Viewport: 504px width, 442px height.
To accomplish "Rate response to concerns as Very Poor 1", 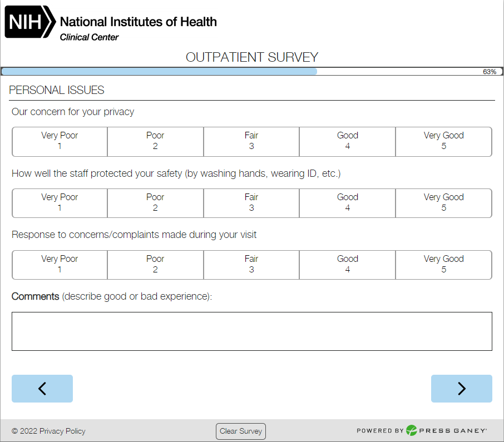I will point(60,265).
